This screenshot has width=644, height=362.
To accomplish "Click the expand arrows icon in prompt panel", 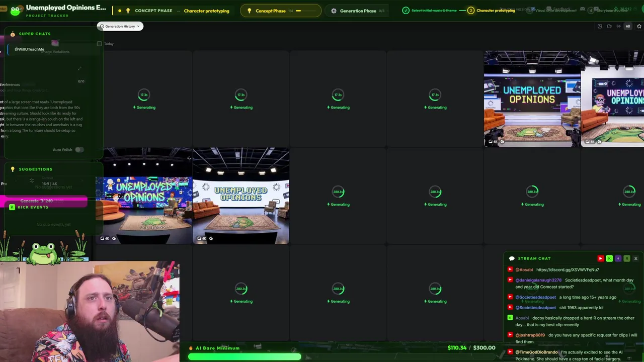I will (79, 69).
